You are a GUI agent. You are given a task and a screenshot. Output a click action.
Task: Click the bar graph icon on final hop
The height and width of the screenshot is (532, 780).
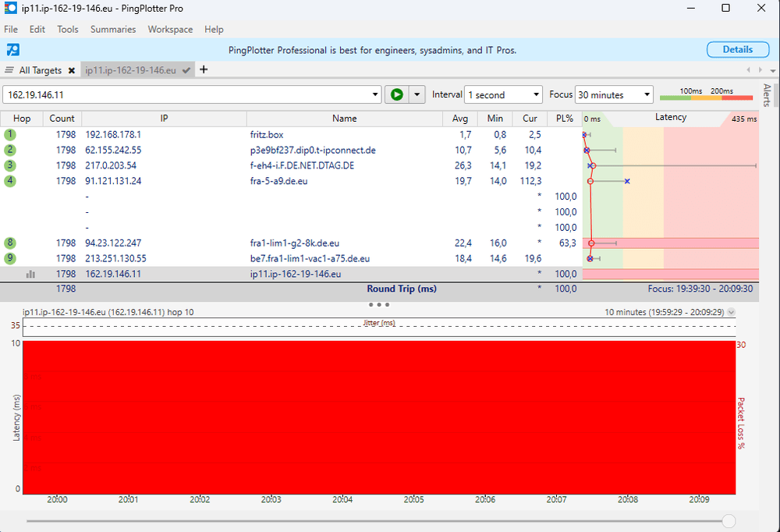click(30, 274)
